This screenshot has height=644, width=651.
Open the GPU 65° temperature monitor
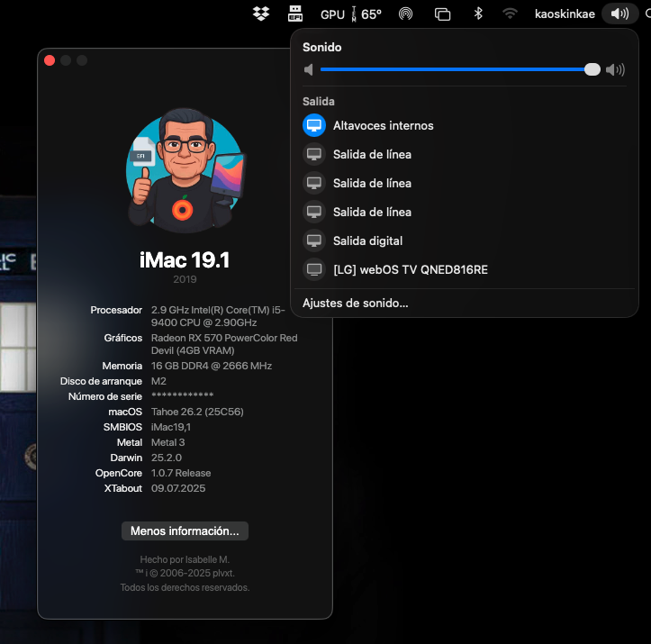[350, 14]
